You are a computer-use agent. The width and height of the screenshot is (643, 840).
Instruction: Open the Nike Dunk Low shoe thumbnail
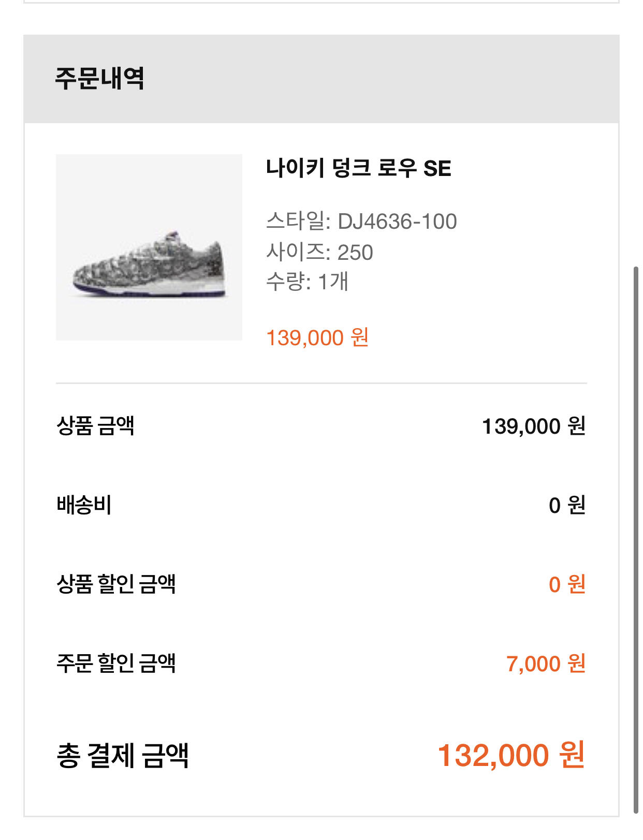[x=149, y=247]
